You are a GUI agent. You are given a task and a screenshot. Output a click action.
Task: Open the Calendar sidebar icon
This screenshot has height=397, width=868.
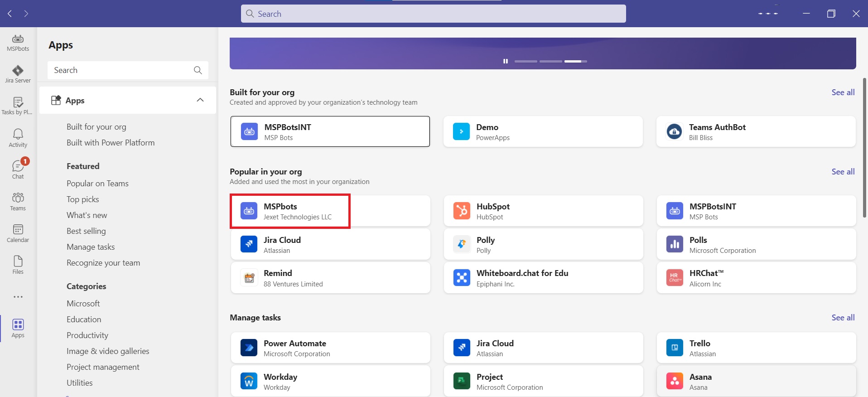18,233
